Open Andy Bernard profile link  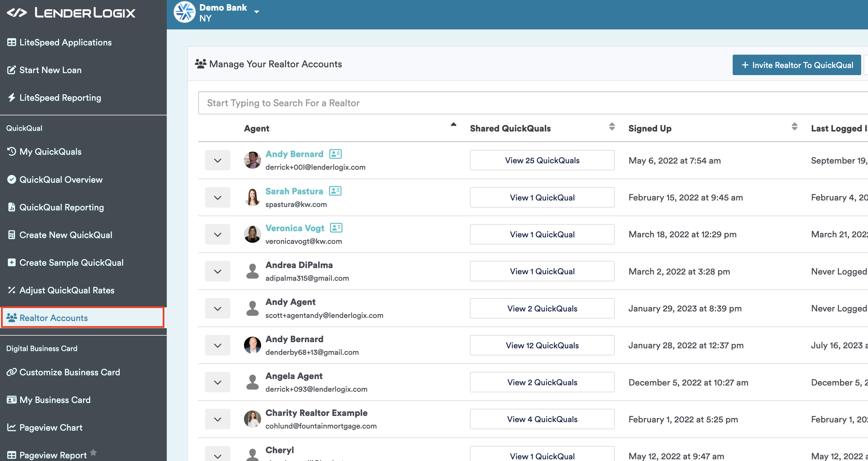(294, 154)
